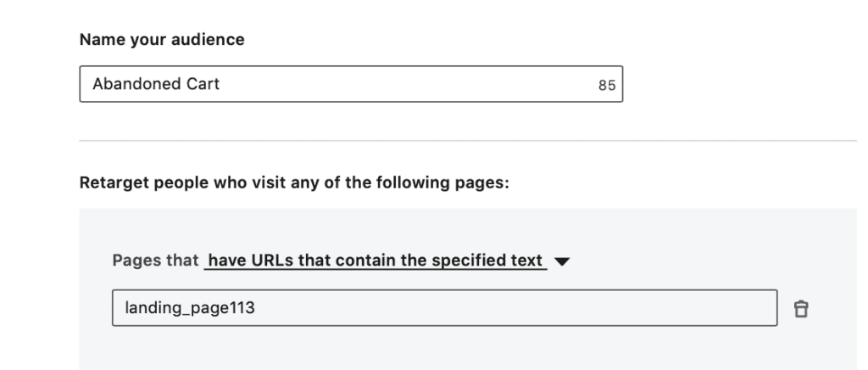Click the 85 remaining characters counter
This screenshot has width=868, height=370.
(x=607, y=86)
